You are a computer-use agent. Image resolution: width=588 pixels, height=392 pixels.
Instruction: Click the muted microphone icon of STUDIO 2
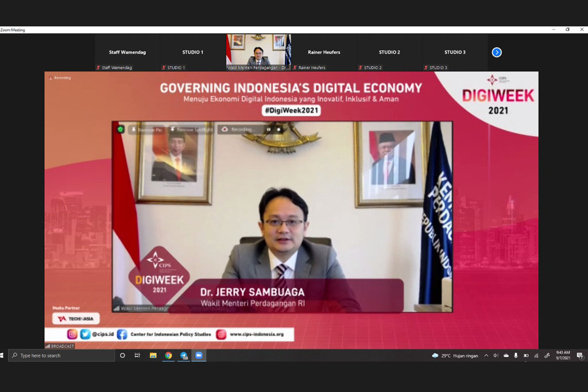pyautogui.click(x=361, y=68)
